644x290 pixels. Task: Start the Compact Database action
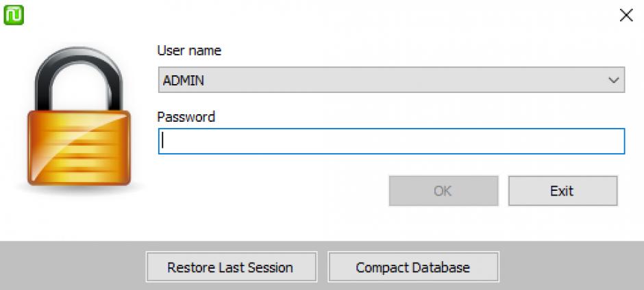[413, 267]
